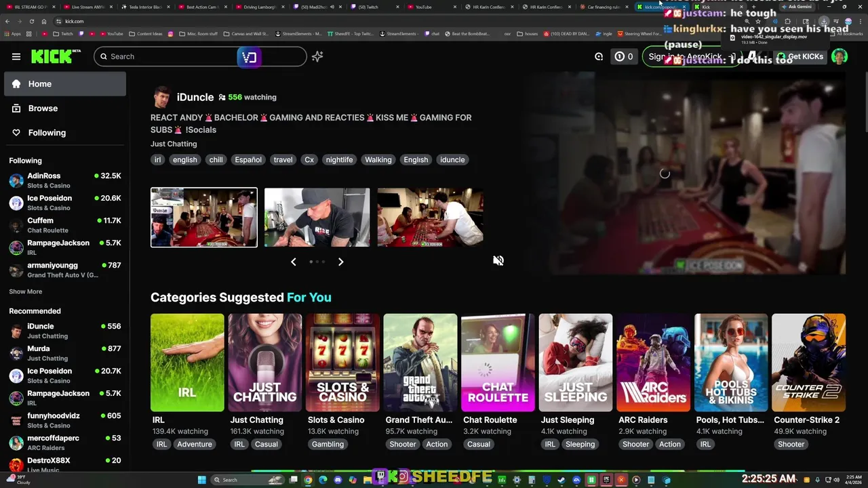Open the Slots & Casino category card
Image resolution: width=868 pixels, height=488 pixels.
pos(342,363)
